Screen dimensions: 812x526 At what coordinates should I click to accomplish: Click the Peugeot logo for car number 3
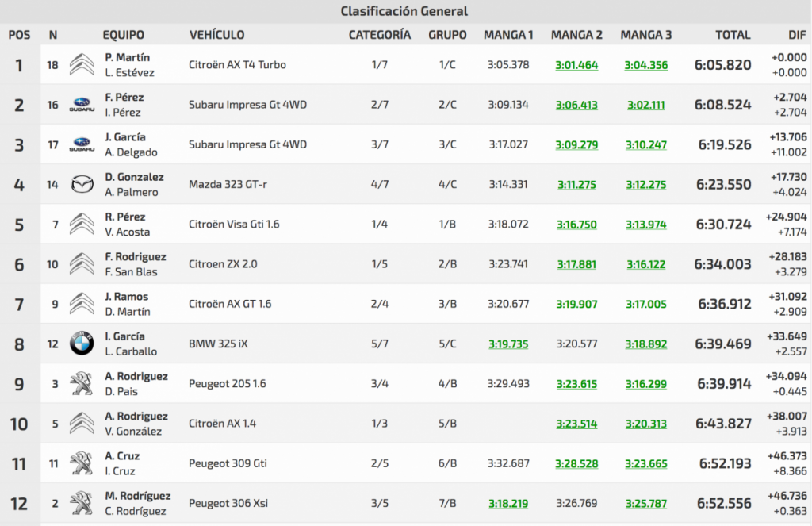coord(82,383)
